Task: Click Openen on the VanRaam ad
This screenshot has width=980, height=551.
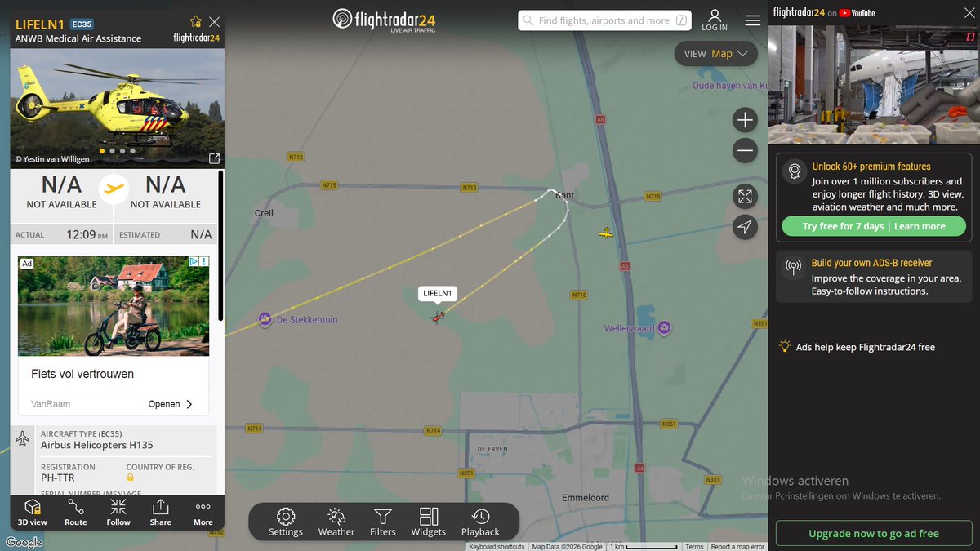Action: (171, 404)
